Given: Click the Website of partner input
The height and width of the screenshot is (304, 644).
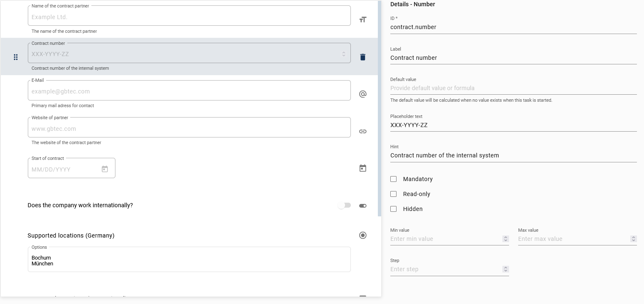Looking at the screenshot, I should [189, 127].
